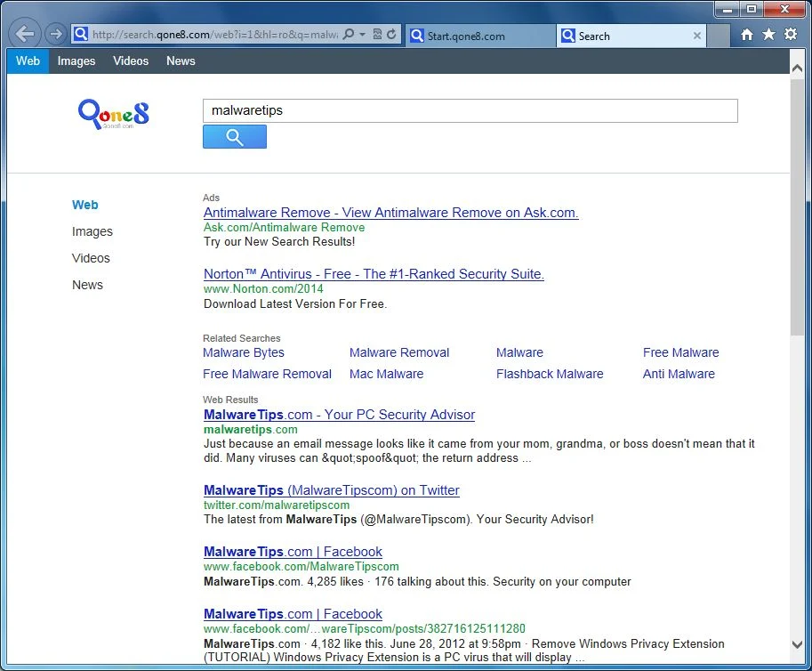This screenshot has width=812, height=671.
Task: Click related search Mac Malware
Action: pos(386,374)
